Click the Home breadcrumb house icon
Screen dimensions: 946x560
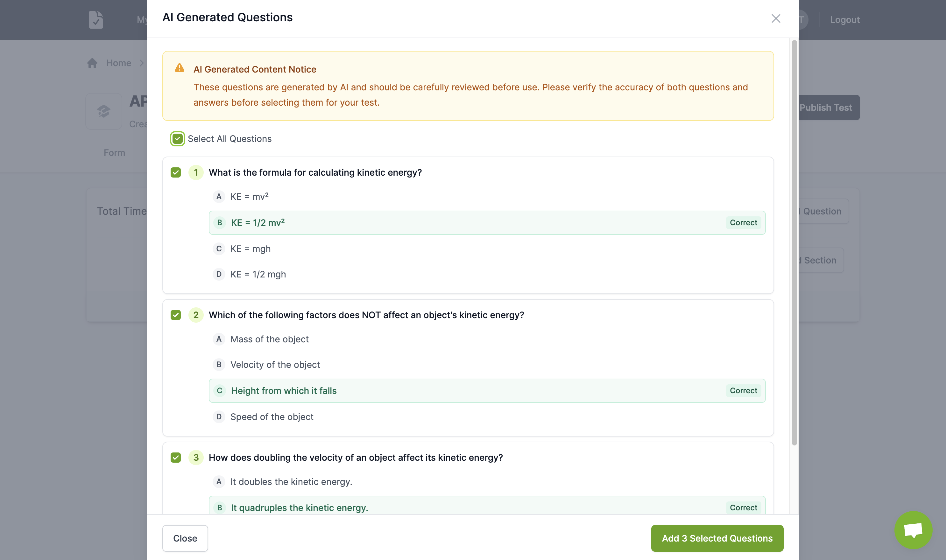point(93,63)
